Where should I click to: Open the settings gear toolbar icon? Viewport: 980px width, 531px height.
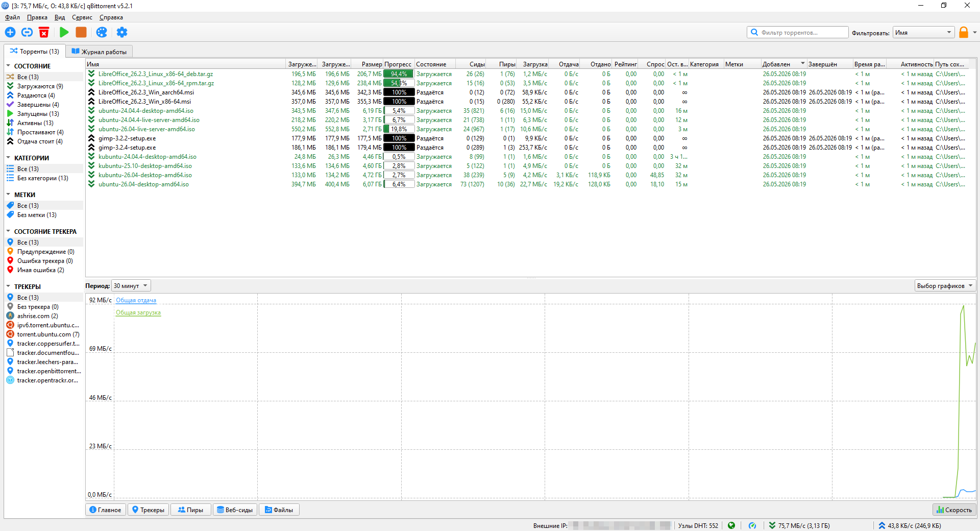[x=121, y=32]
